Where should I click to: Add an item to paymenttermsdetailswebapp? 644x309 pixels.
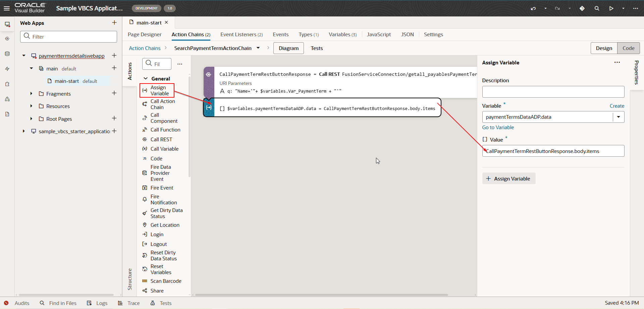[114, 55]
